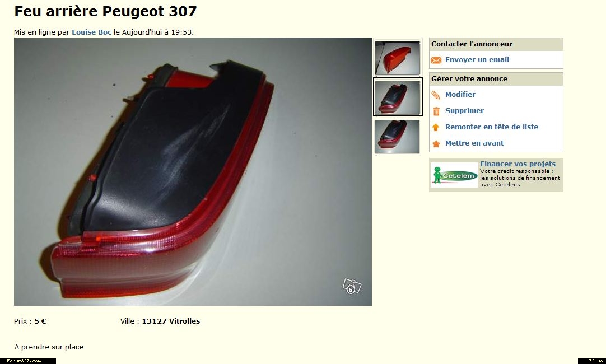
Task: Choose Remonter en tête de liste
Action: point(491,127)
